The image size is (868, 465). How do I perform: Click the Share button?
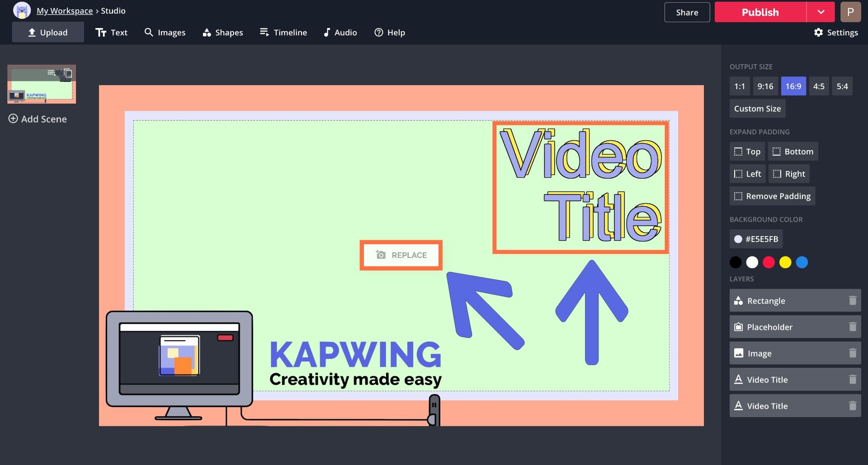[687, 12]
